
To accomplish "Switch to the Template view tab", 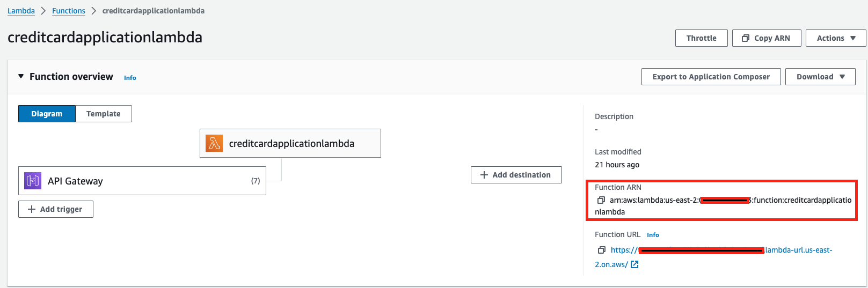I will point(104,114).
